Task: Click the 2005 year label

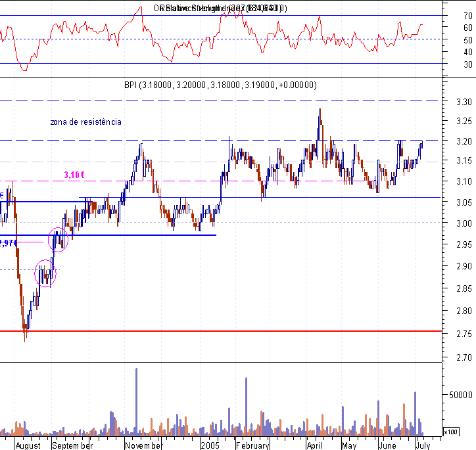Action: (x=210, y=445)
